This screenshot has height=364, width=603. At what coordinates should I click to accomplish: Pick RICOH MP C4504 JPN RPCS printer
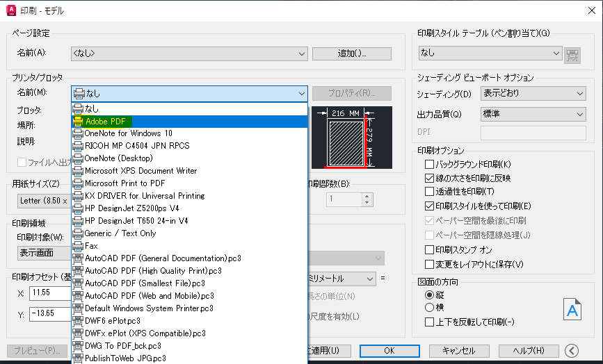190,146
